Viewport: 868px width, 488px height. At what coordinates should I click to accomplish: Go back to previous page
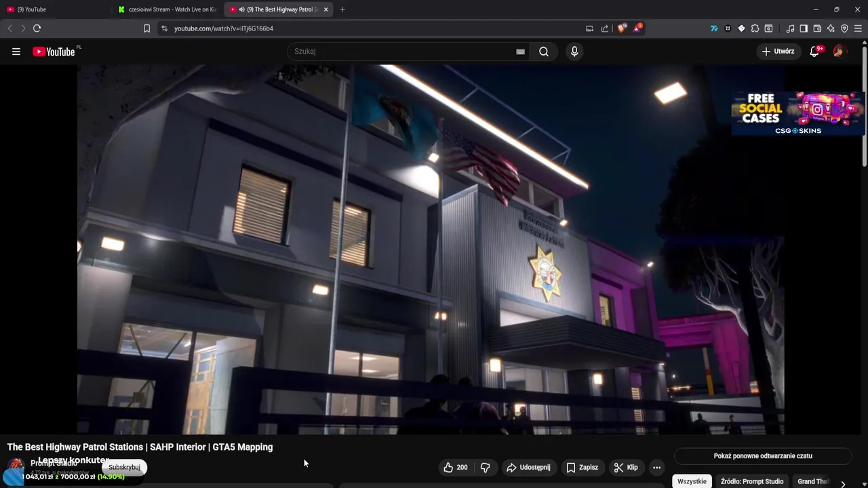click(x=9, y=28)
